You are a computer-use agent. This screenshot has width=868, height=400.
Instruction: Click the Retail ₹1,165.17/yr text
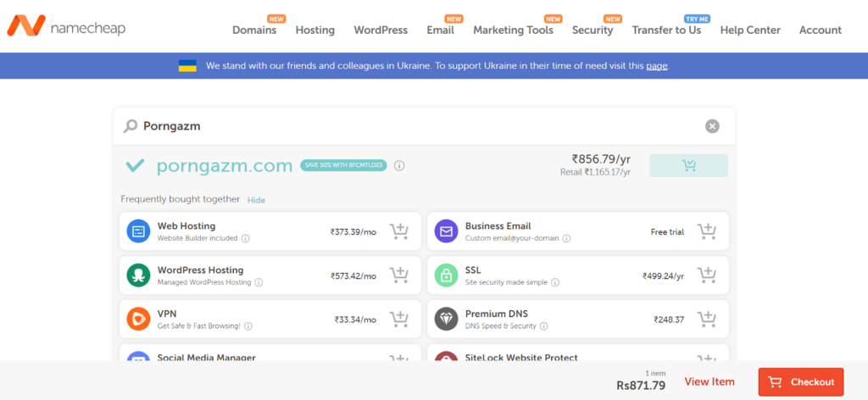[596, 172]
